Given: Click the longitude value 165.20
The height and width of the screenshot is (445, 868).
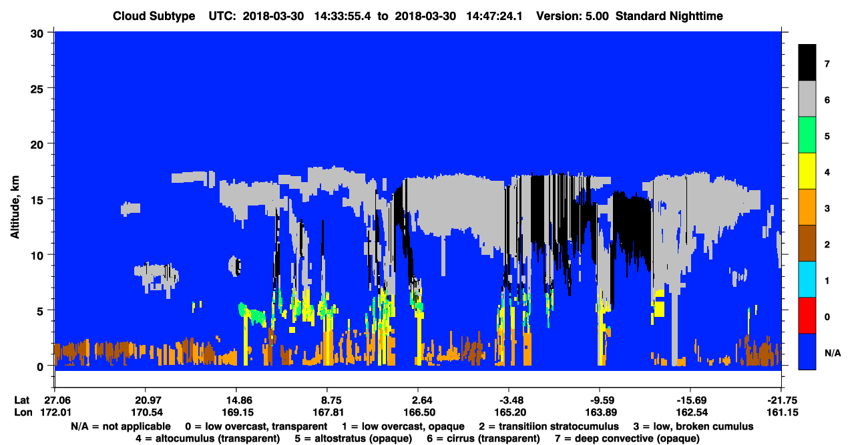Looking at the screenshot, I should (x=509, y=413).
